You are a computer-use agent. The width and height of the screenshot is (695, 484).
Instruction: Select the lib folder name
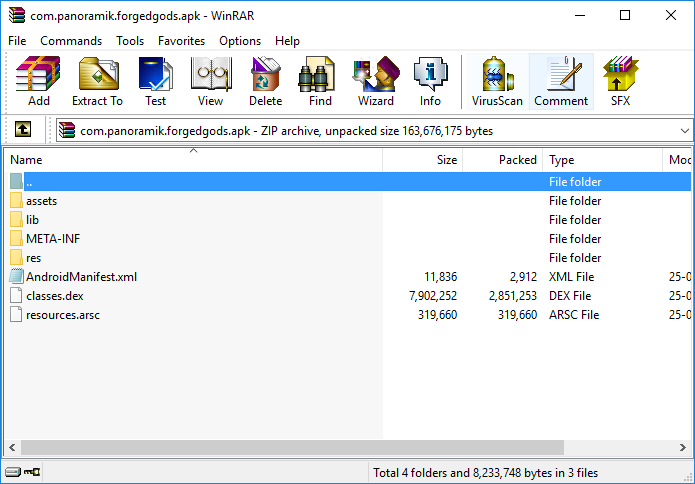point(32,220)
